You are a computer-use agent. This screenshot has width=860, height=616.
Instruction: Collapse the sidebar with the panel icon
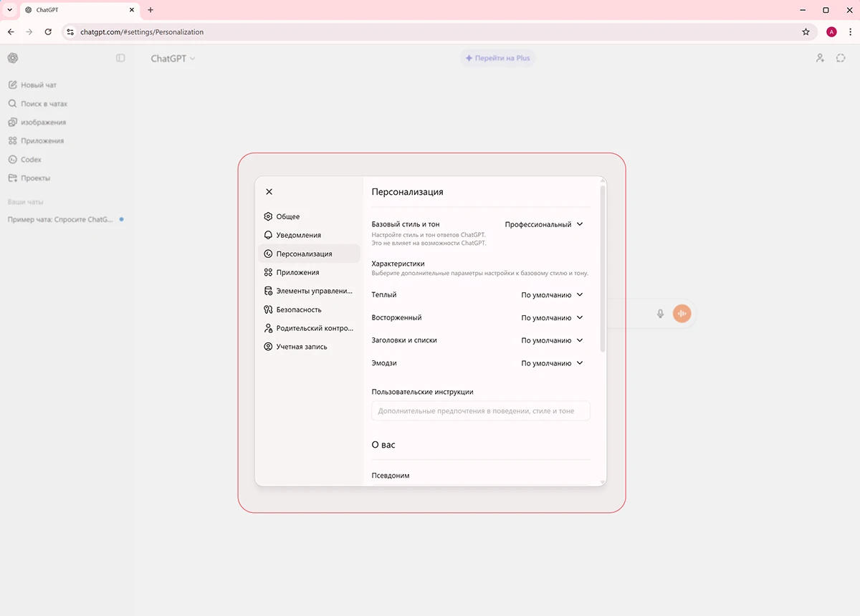coord(120,58)
